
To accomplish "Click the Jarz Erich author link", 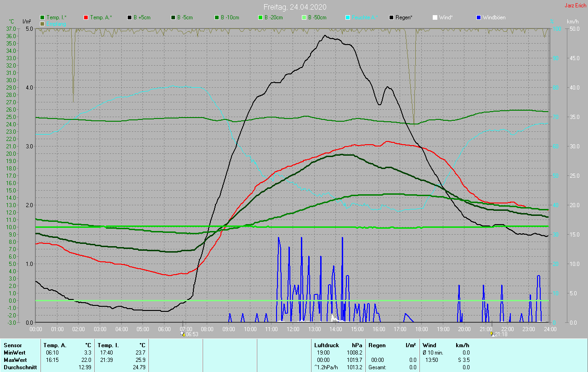I will (x=575, y=6).
